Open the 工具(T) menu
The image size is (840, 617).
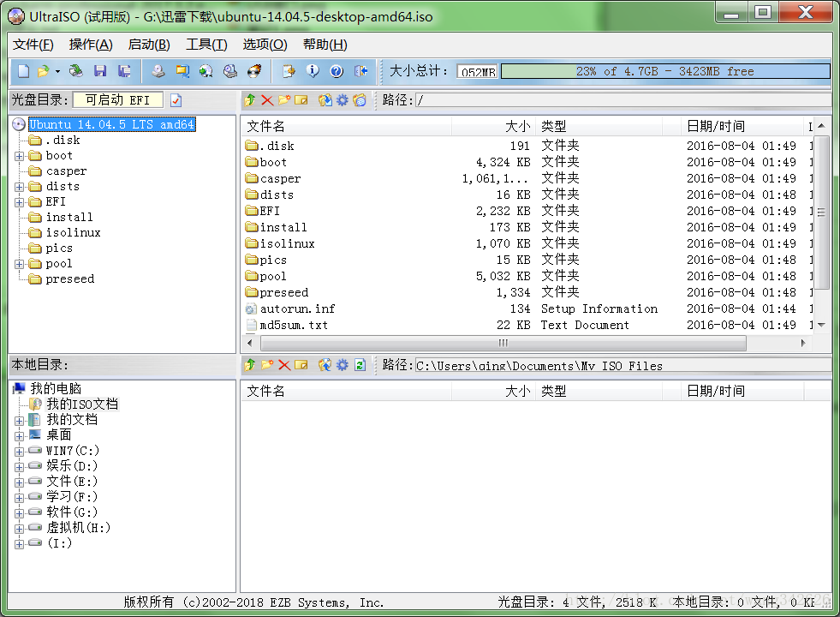(x=206, y=45)
